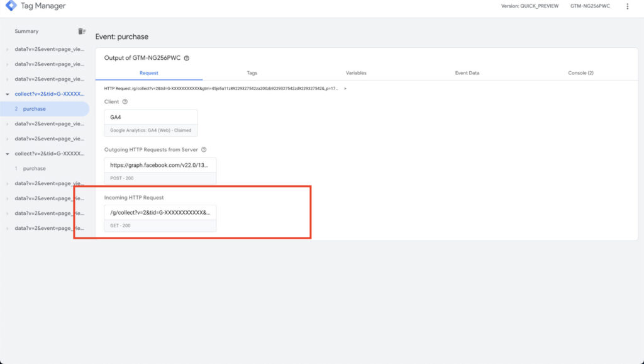Expand the topmost page_view request in sidebar
This screenshot has width=644, height=364.
[8, 49]
